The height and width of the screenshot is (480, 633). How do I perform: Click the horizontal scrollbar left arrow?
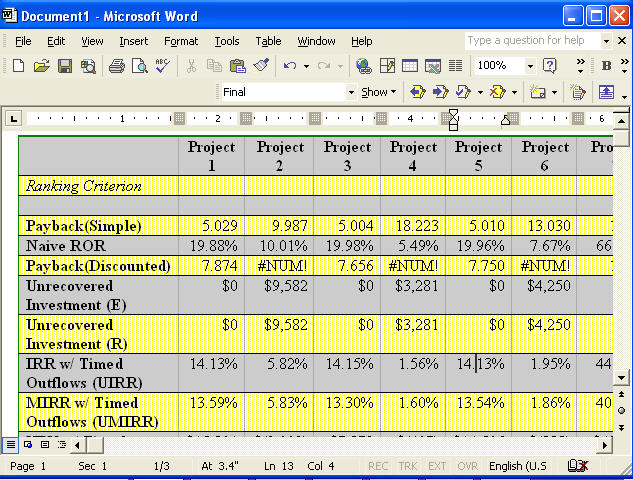coord(75,444)
